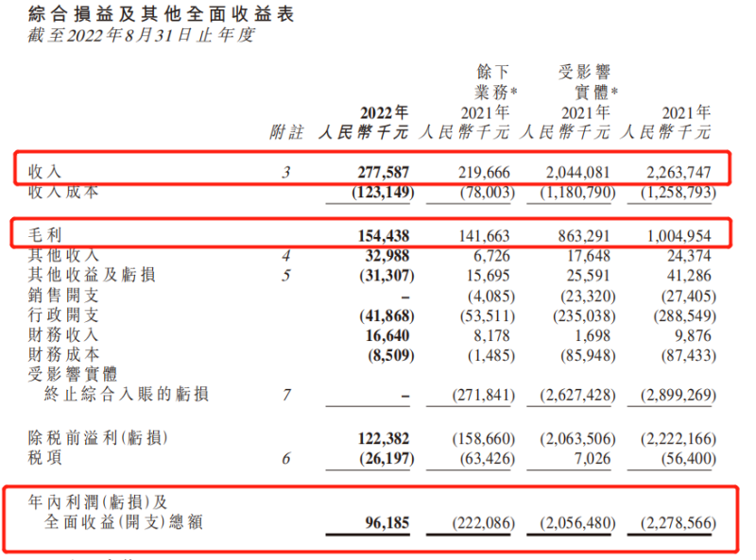Click the 毛利 row label
756x560 pixels.
[x=43, y=233]
